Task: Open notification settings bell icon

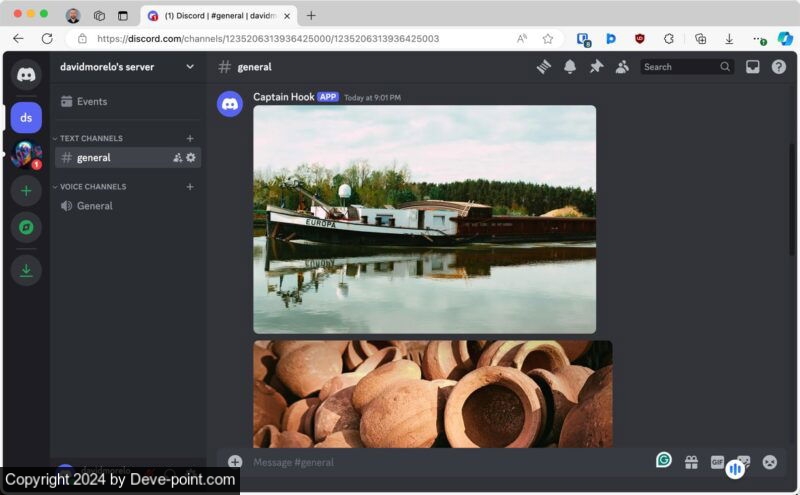Action: pyautogui.click(x=570, y=67)
